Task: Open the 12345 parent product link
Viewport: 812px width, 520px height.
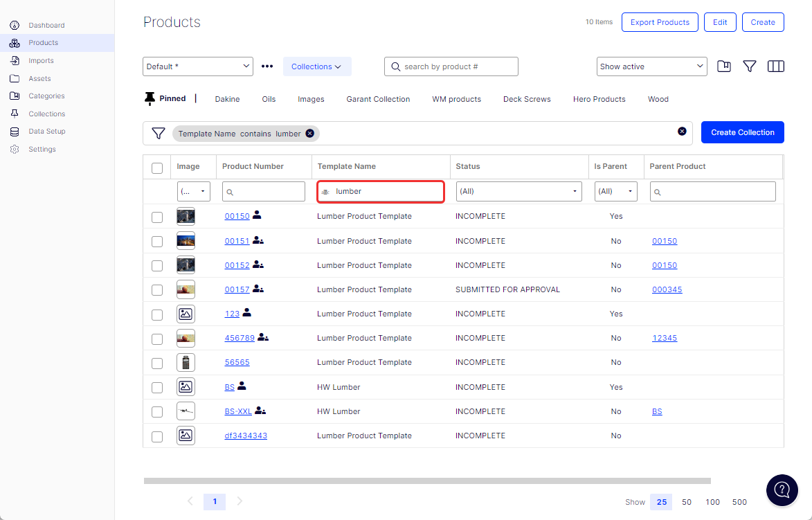Action: click(664, 338)
